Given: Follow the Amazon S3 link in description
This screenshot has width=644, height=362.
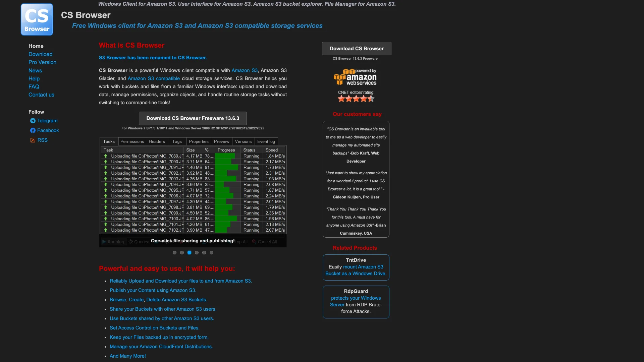Looking at the screenshot, I should (x=245, y=70).
